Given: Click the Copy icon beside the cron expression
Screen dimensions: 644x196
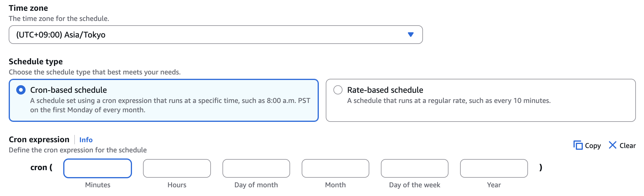Looking at the screenshot, I should [x=578, y=145].
